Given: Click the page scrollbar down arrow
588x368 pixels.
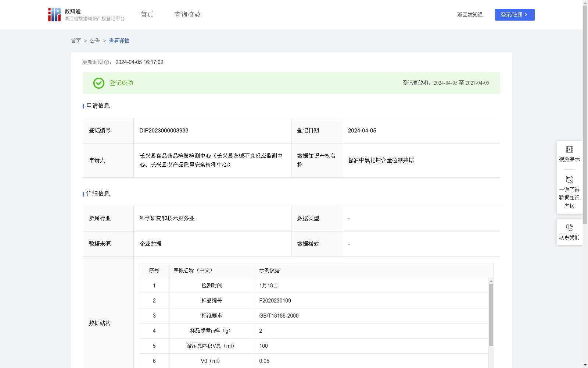Looking at the screenshot, I should [x=585, y=365].
